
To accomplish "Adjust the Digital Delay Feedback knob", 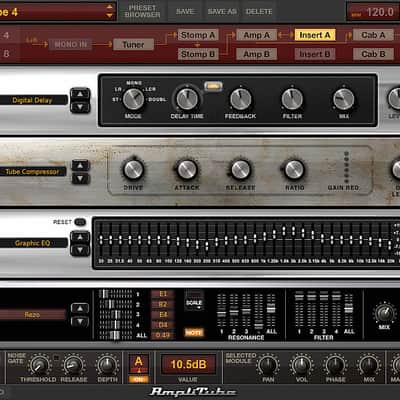I will point(240,99).
